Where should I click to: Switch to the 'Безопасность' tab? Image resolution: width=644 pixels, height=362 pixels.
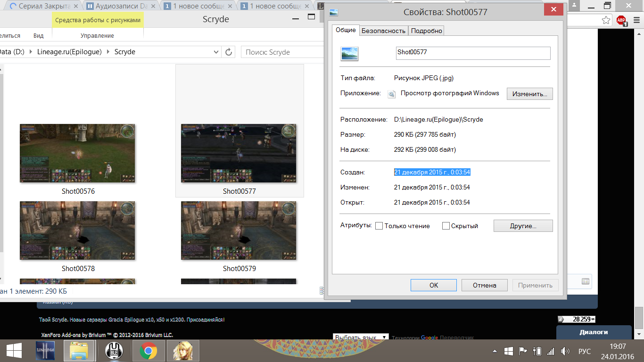coord(383,31)
